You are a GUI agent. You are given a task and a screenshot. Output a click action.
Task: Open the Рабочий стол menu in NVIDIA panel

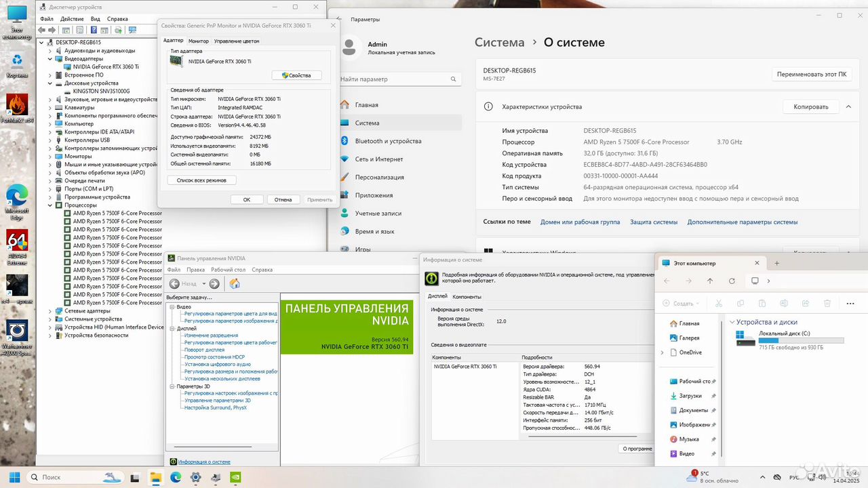229,270
